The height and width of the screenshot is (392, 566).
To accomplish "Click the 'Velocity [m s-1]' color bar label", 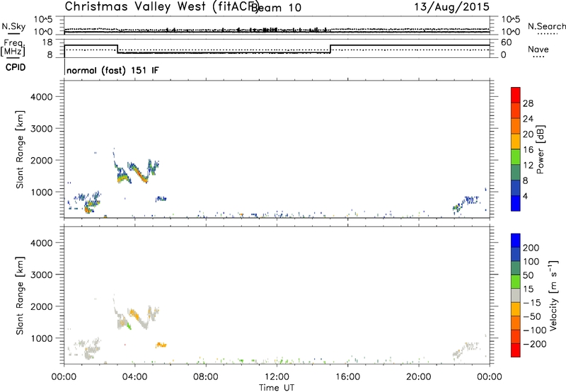I will pyautogui.click(x=553, y=296).
